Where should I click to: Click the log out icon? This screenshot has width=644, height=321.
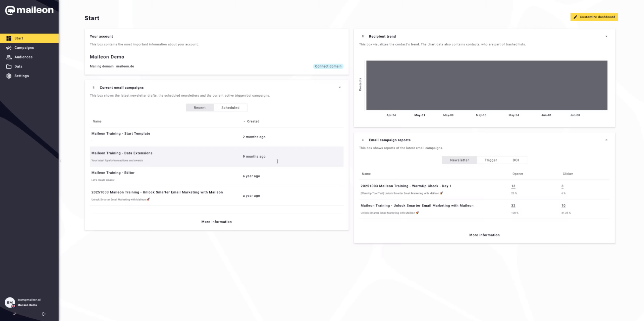pyautogui.click(x=44, y=314)
